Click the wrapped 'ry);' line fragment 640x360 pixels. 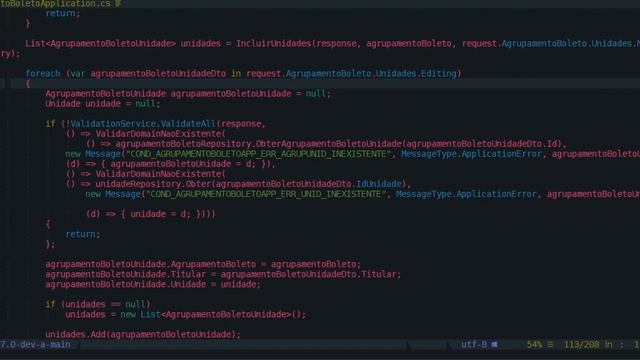[x=10, y=54]
